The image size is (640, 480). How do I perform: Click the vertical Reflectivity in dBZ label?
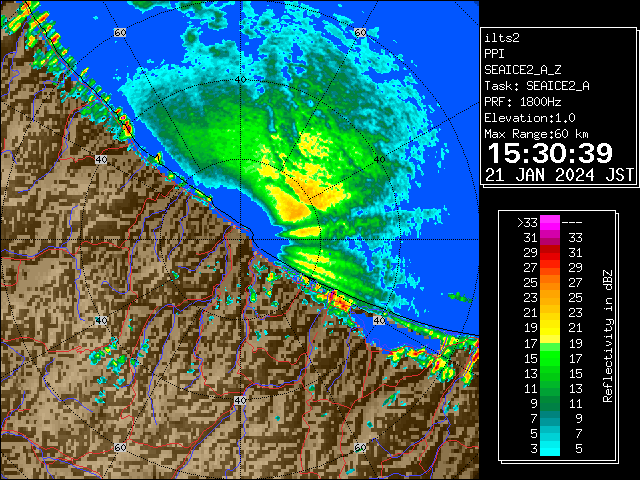(607, 336)
